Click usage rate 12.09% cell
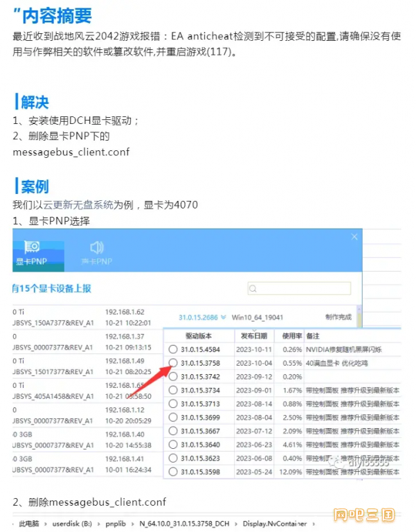416x532 pixels. (x=291, y=472)
